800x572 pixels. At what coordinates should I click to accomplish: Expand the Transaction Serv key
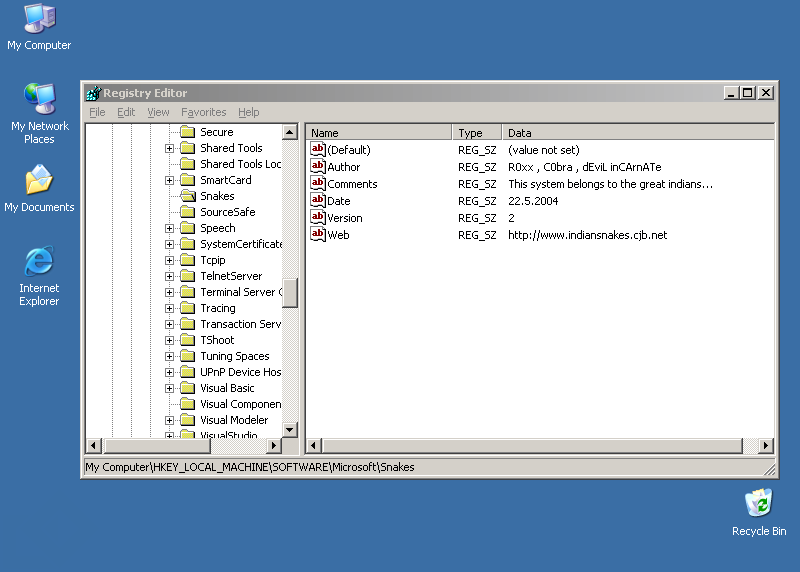169,325
